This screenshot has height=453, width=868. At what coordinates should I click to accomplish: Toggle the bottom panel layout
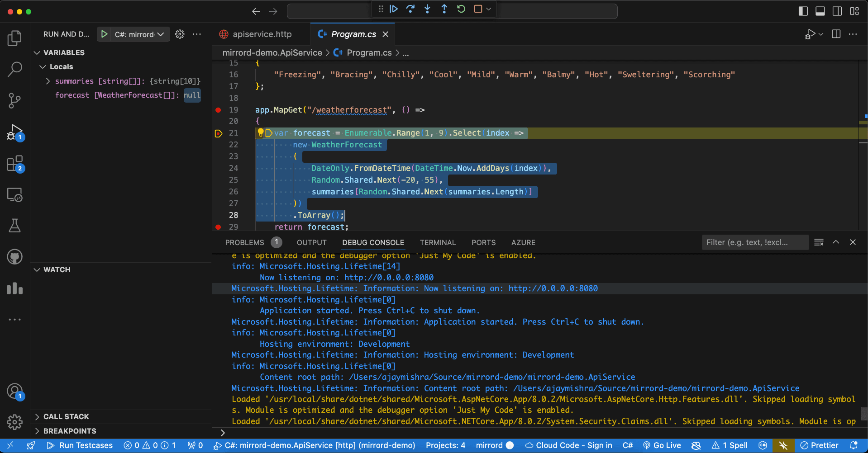[820, 11]
